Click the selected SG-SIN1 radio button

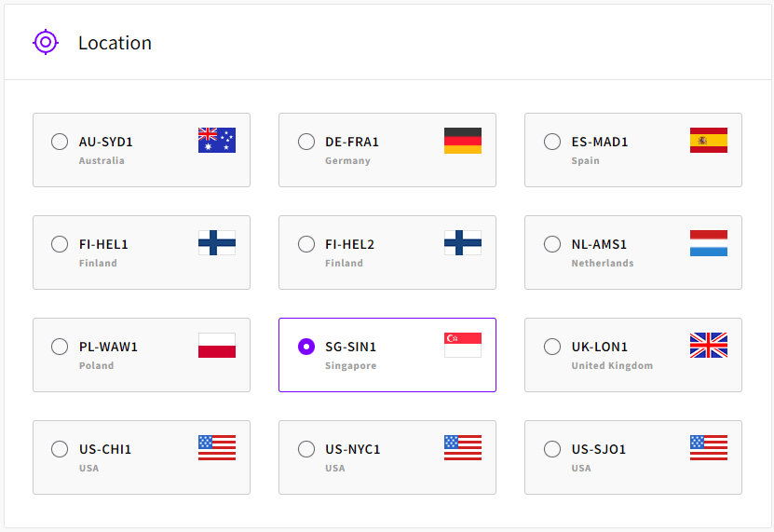306,347
